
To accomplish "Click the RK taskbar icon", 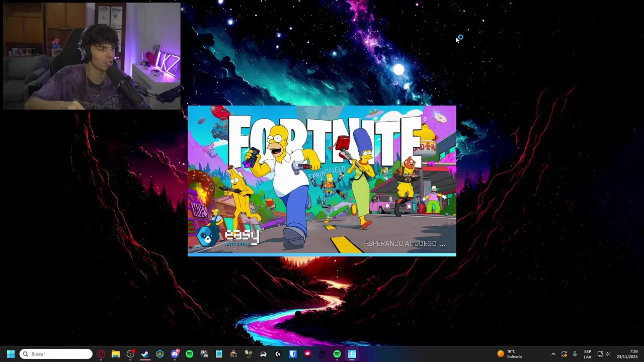I will coord(322,354).
